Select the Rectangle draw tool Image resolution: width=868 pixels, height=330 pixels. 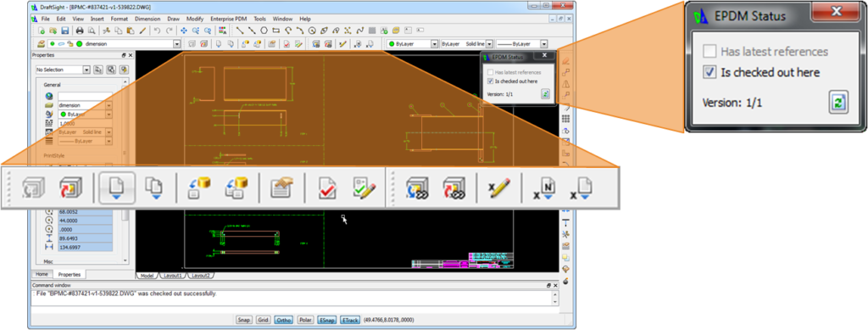click(276, 31)
